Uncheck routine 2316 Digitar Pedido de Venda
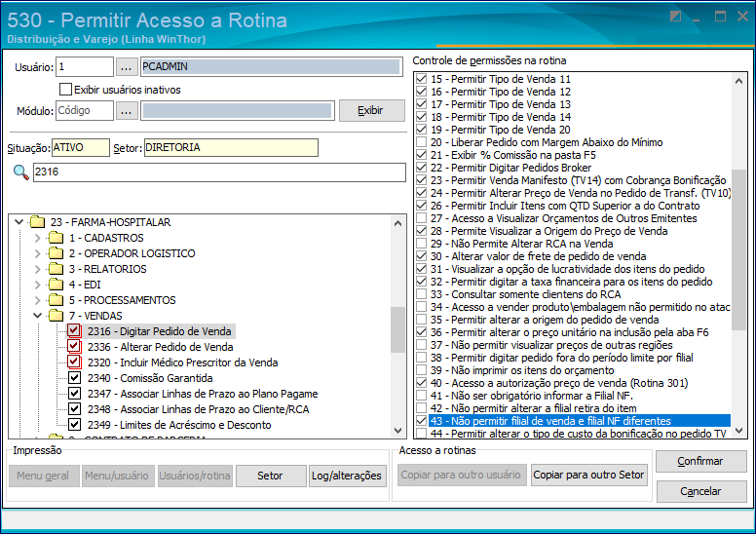The height and width of the screenshot is (534, 756). tap(74, 331)
